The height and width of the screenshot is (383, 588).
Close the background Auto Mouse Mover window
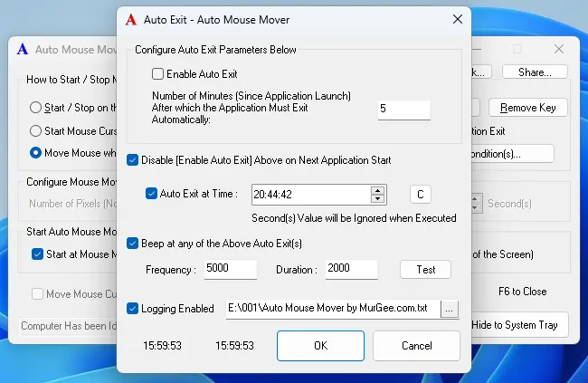coord(559,49)
